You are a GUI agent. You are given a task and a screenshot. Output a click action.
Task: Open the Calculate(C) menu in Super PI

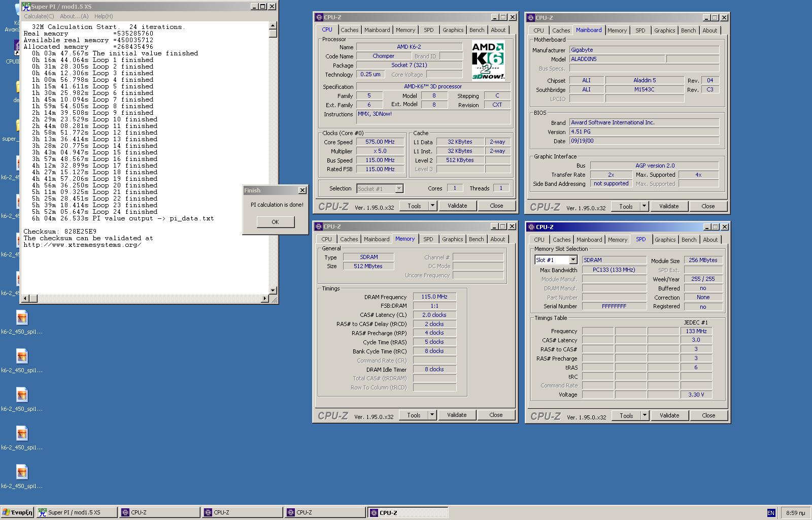39,16
